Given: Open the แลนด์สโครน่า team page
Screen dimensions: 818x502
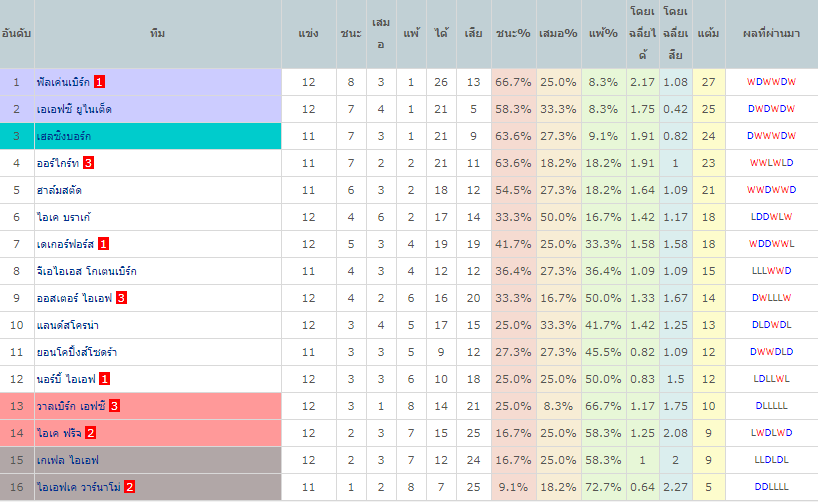Looking at the screenshot, I should 67,324.
